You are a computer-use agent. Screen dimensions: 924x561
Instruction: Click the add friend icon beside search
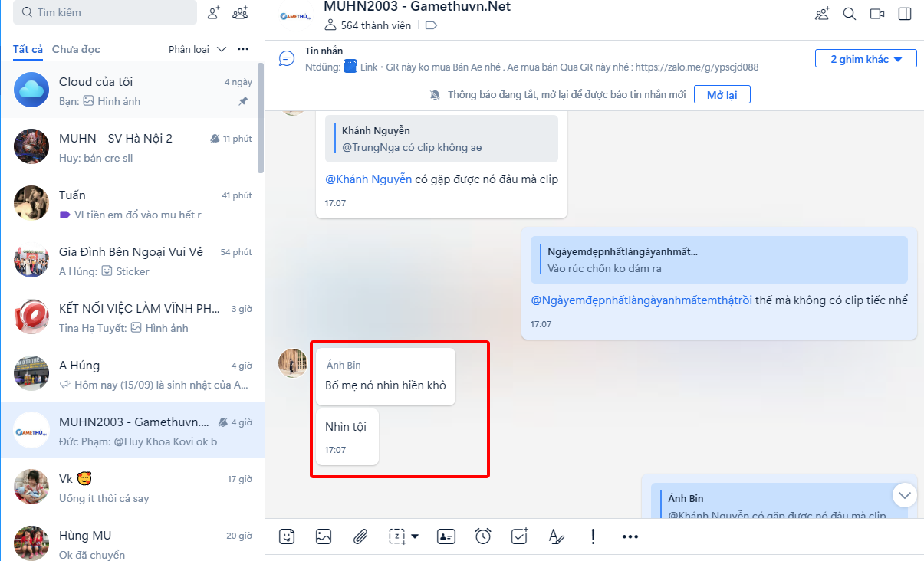[x=214, y=12]
